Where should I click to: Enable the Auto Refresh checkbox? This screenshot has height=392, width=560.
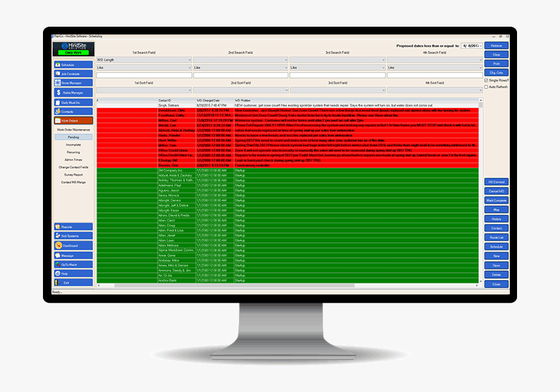click(x=486, y=87)
